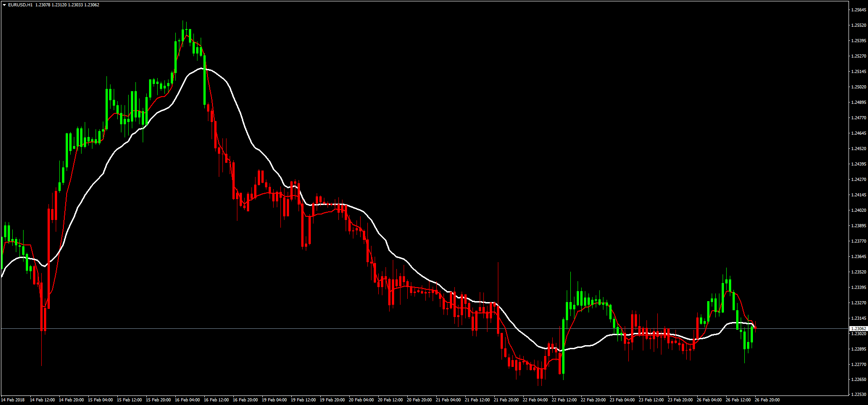Click the EURUSD,H1 chart title text

tap(20, 5)
